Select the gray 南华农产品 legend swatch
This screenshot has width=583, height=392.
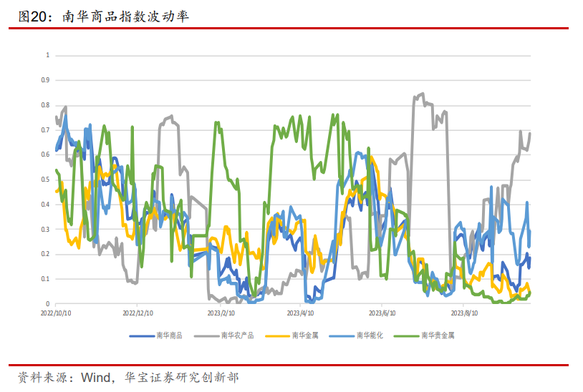pos(206,336)
